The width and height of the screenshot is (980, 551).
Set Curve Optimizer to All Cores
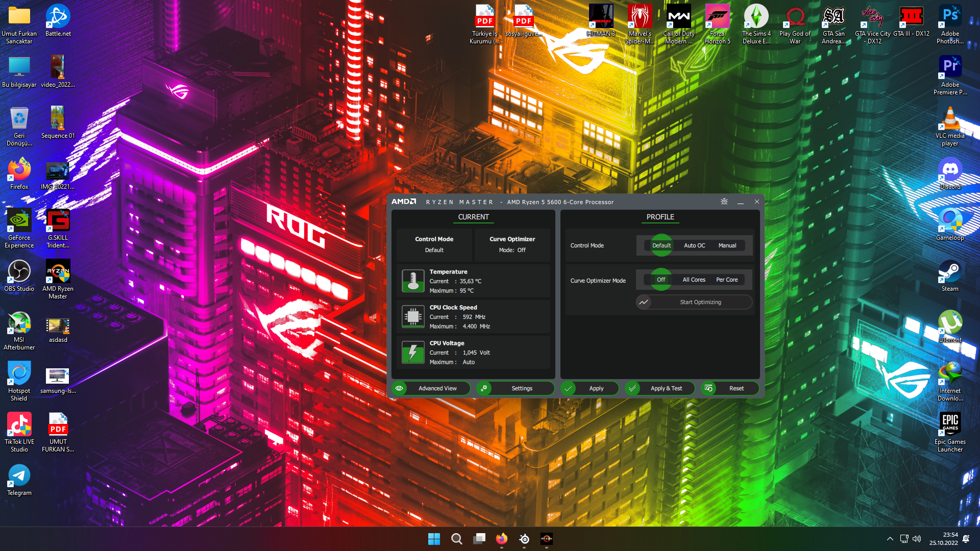click(x=694, y=280)
